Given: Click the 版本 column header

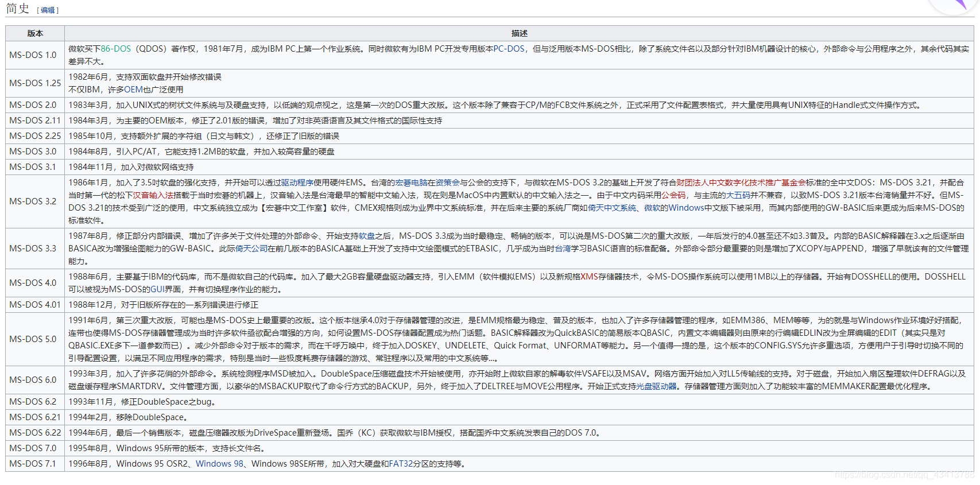Looking at the screenshot, I should click(35, 33).
